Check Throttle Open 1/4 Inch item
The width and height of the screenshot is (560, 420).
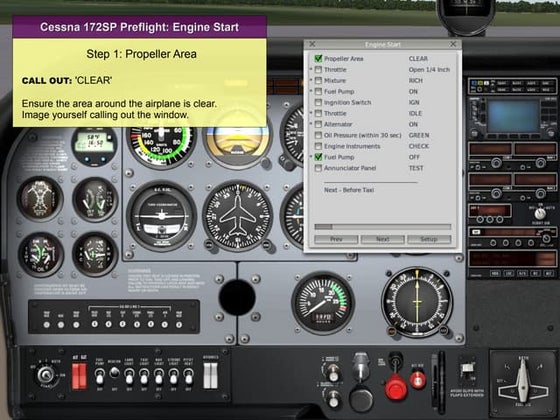(x=318, y=69)
